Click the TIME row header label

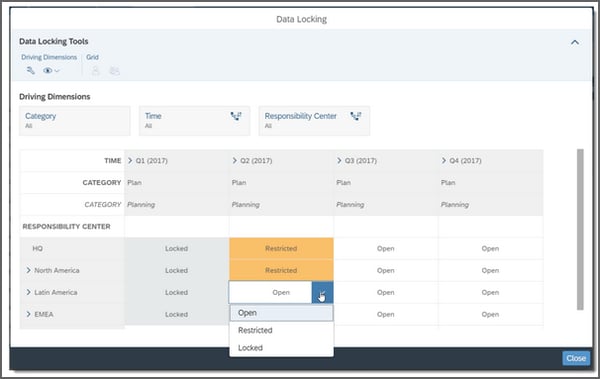(112, 160)
